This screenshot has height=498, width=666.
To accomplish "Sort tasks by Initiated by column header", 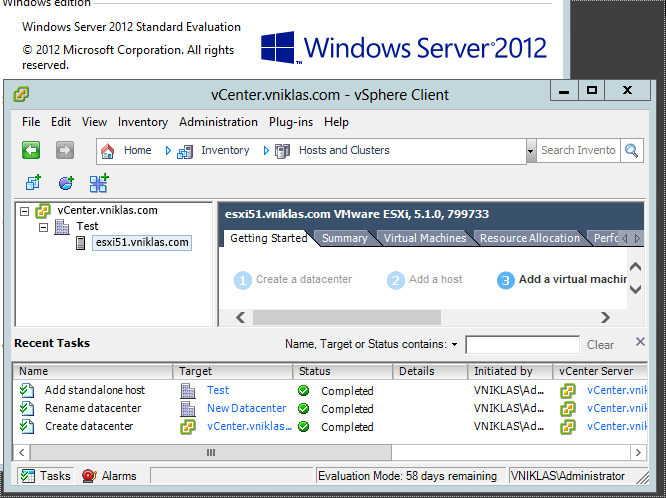I will pos(510,371).
